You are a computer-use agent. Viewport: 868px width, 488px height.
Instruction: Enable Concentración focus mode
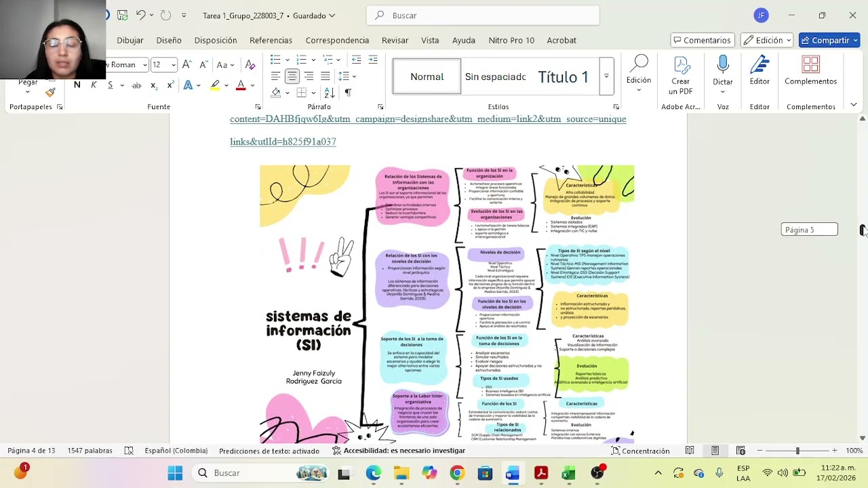[x=640, y=451]
